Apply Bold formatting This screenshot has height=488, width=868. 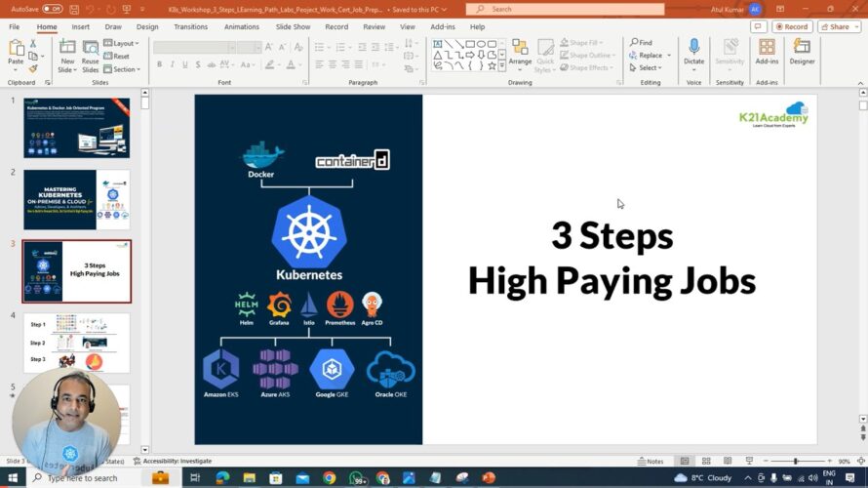tap(159, 64)
